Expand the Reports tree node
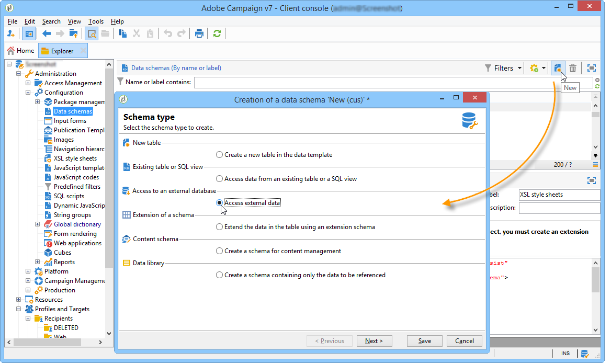 [x=37, y=262]
